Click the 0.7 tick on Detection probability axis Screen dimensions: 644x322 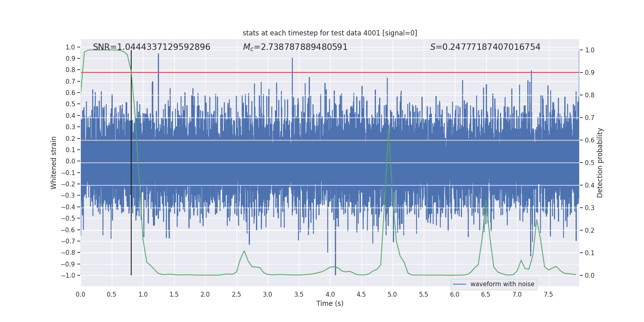click(590, 118)
